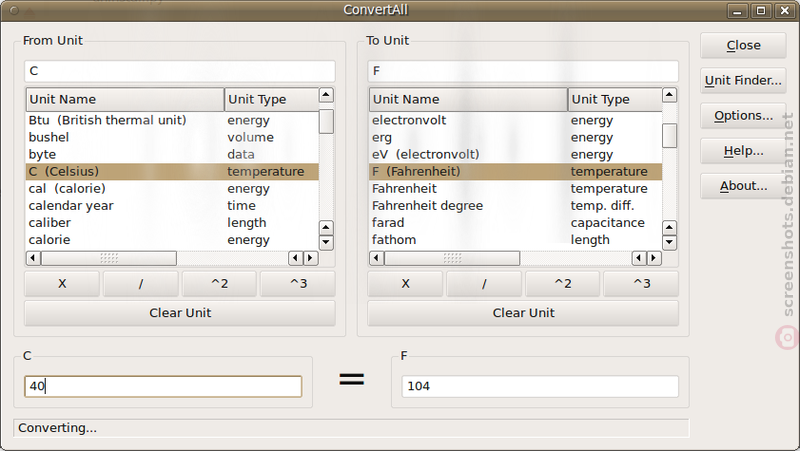Sort To Unit list by Unit Type header
Viewport: 800px width, 451px height.
coord(615,99)
